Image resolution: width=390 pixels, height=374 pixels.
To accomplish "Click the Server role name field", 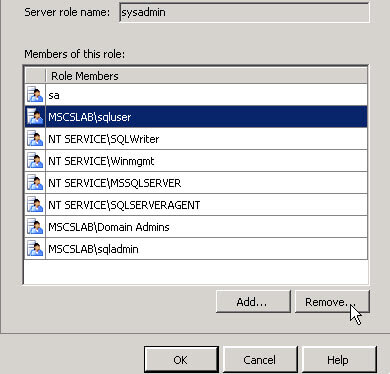I will coord(244,12).
